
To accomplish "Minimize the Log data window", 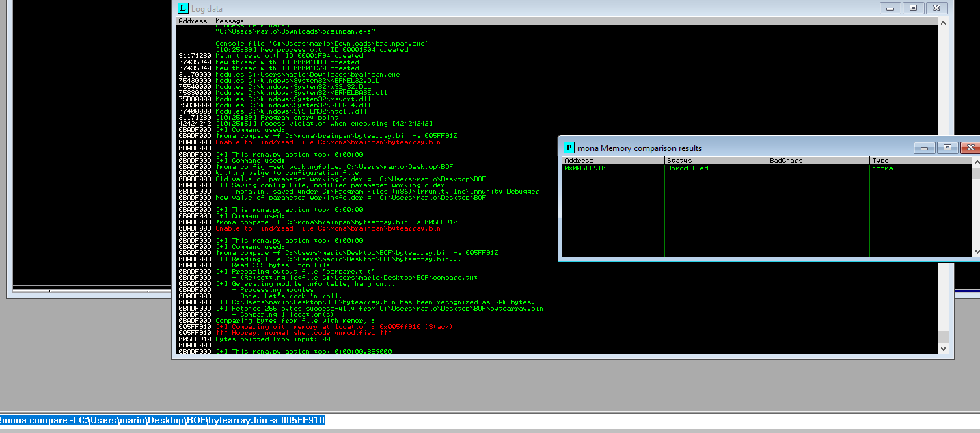I will pyautogui.click(x=889, y=8).
